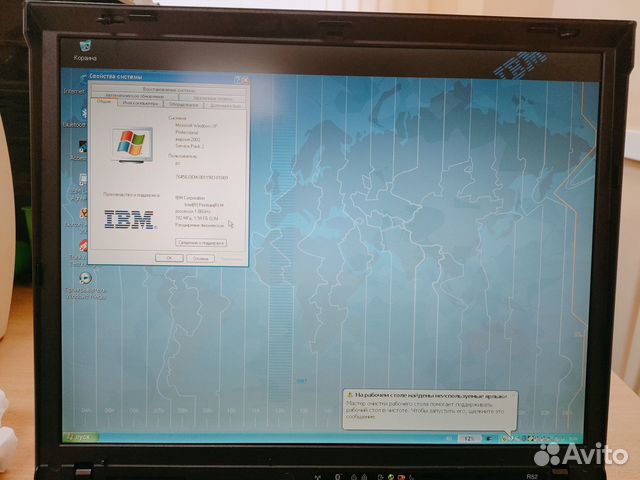Open the пуск Start menu

point(81,437)
